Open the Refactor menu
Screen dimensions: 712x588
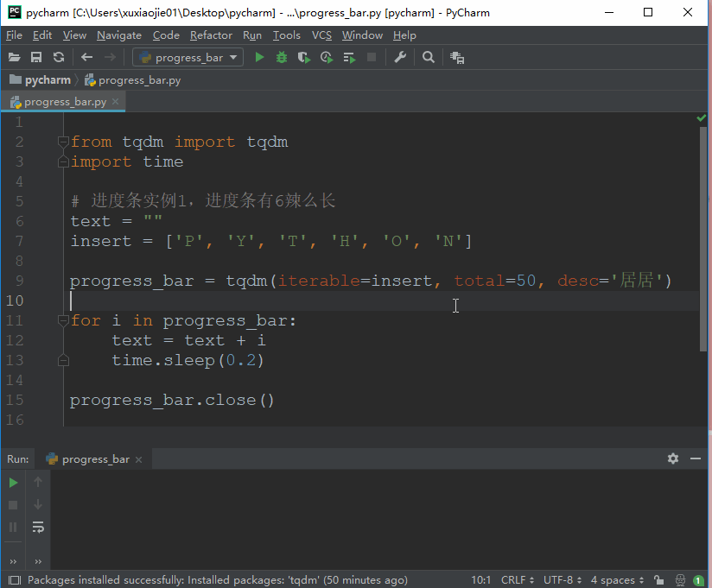pos(211,35)
